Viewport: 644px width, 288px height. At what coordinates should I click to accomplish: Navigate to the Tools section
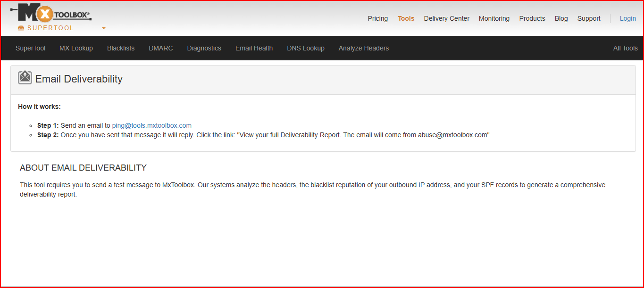(x=406, y=18)
